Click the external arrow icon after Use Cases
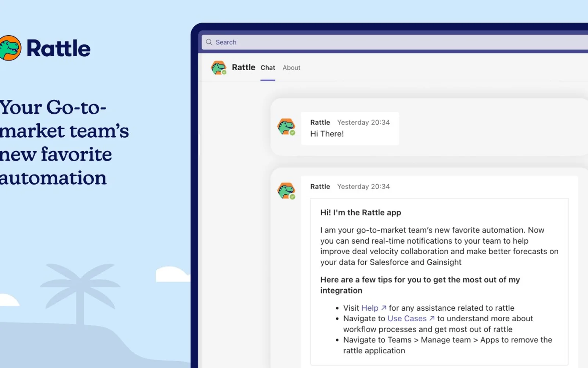The height and width of the screenshot is (368, 588). coord(432,318)
